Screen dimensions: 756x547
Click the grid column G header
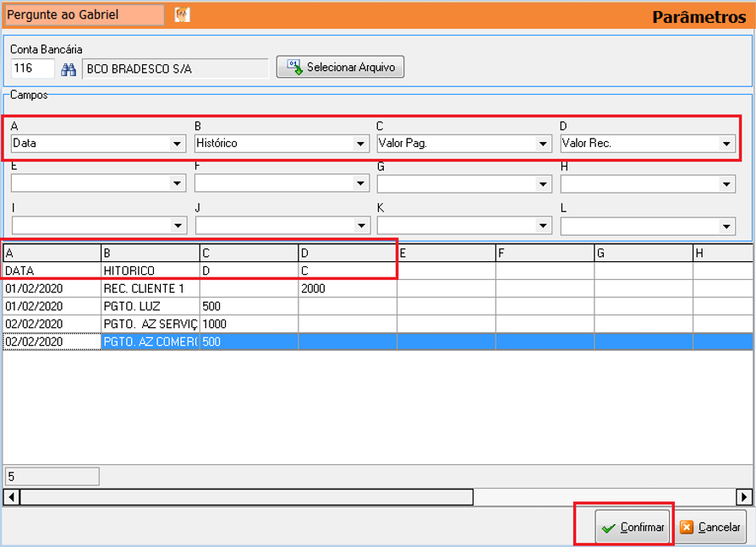pyautogui.click(x=644, y=253)
